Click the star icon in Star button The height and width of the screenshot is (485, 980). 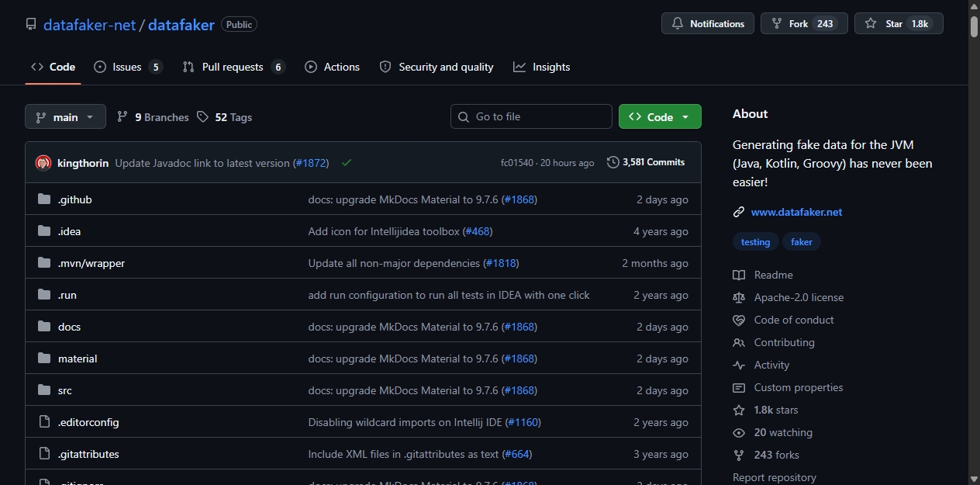point(871,24)
